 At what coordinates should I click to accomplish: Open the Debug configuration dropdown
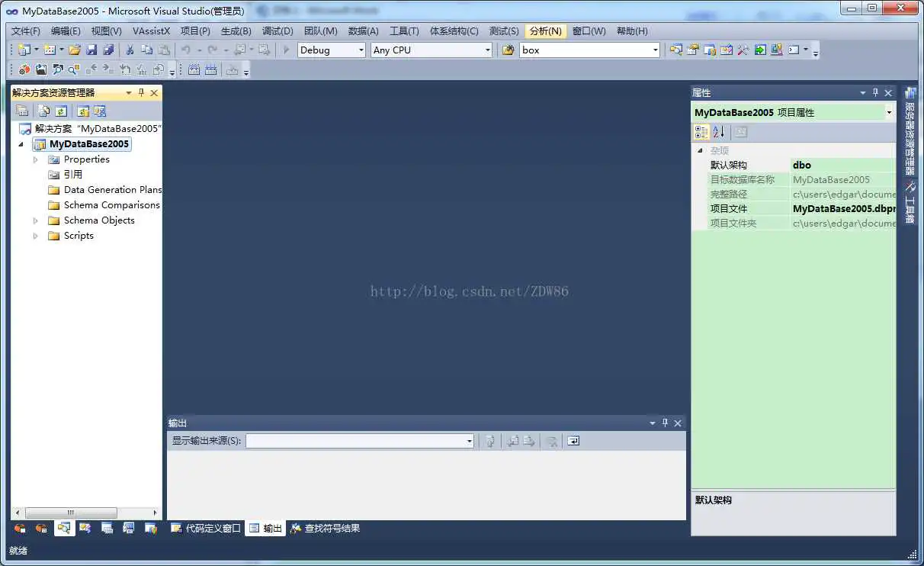pyautogui.click(x=361, y=50)
